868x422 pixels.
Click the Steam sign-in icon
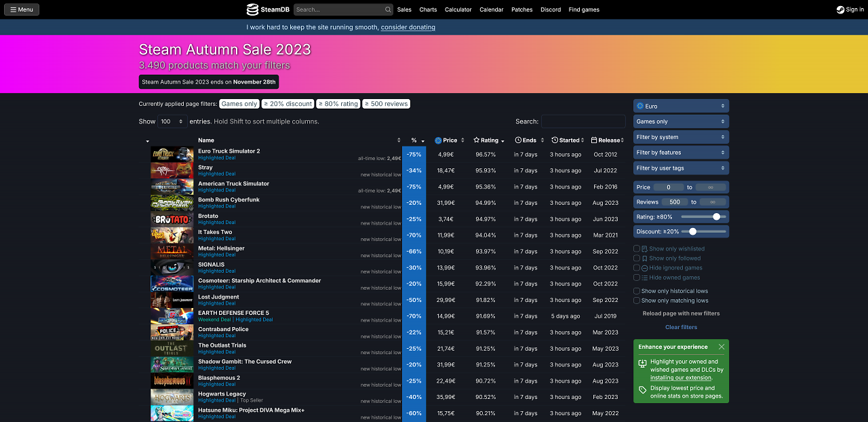tap(840, 9)
